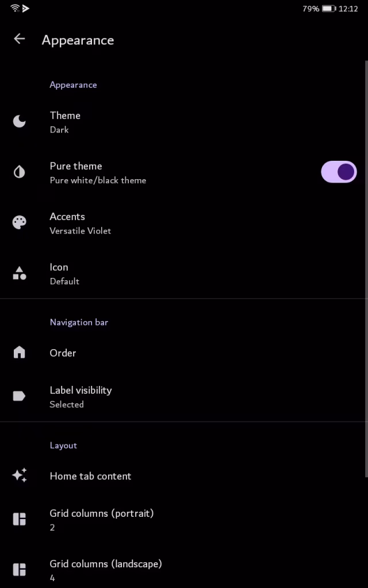Screen dimensions: 368x588
Task: Click the Icon shapes icon
Action: 19,273
